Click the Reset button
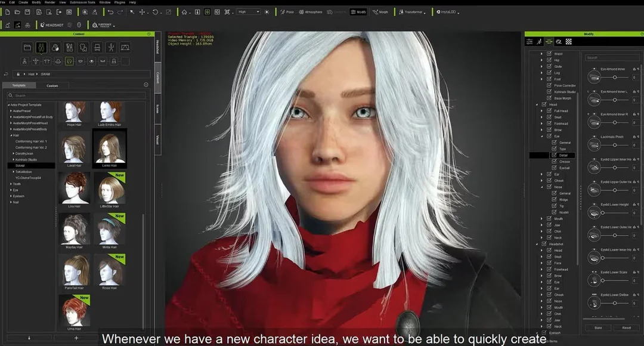644x346 pixels. pyautogui.click(x=626, y=328)
